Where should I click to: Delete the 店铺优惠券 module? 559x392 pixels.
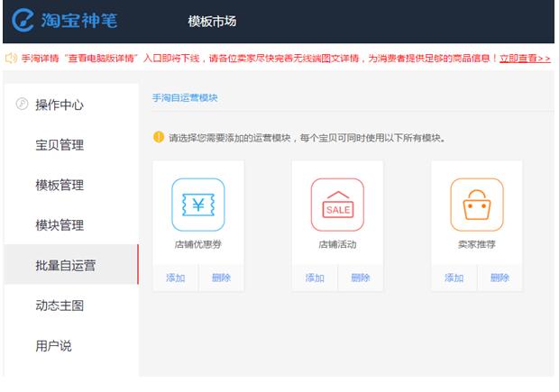221,278
